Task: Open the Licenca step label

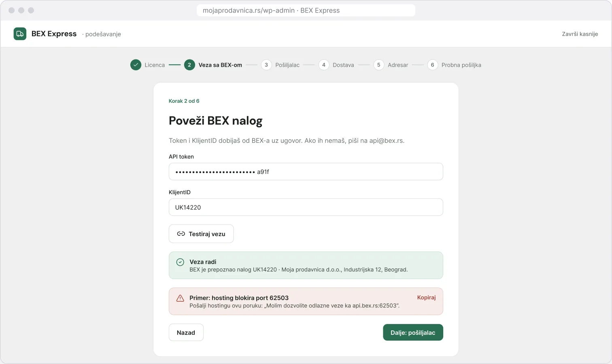Action: click(155, 65)
